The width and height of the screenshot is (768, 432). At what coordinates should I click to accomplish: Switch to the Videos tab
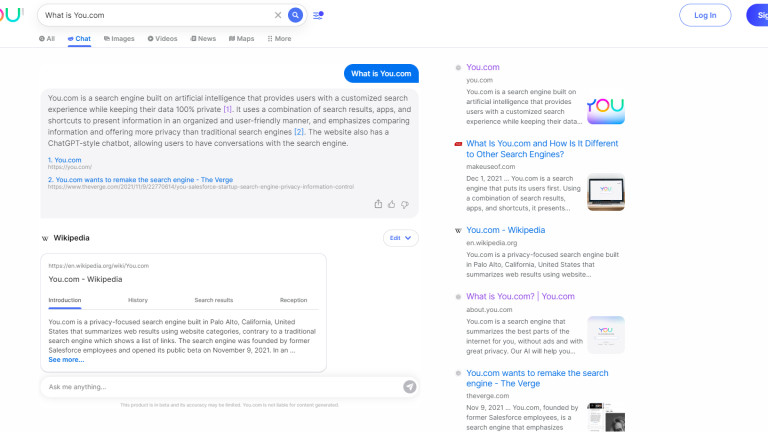coord(162,38)
